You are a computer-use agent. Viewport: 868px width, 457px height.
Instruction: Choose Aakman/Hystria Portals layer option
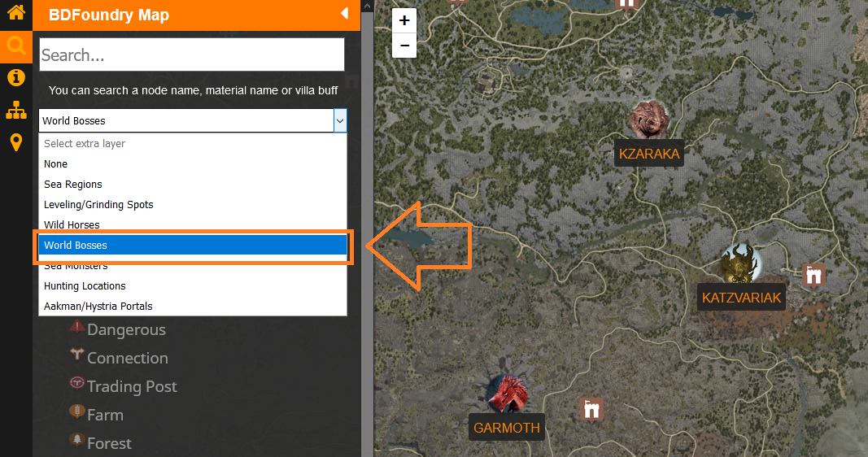click(193, 307)
